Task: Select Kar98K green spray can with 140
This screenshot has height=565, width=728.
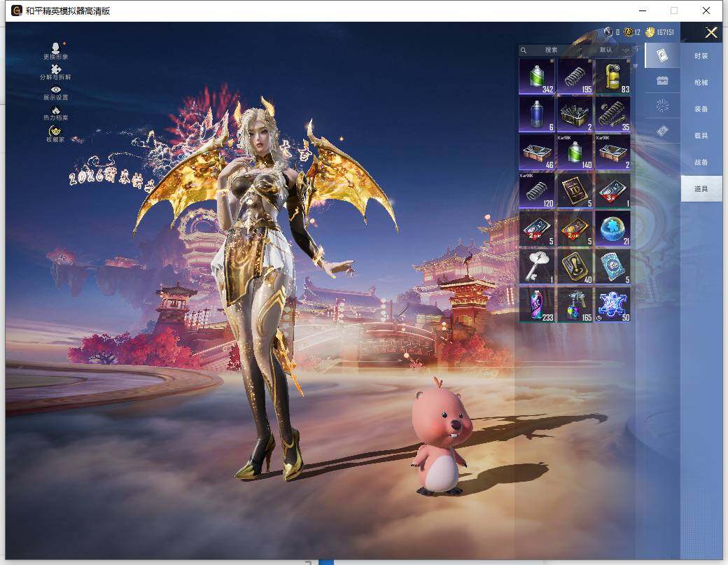Action: pos(575,153)
